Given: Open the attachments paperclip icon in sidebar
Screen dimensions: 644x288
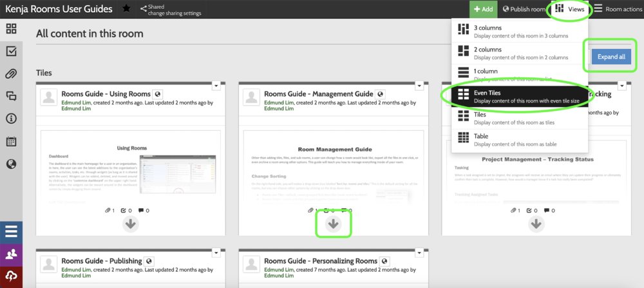Looking at the screenshot, I should click(11, 74).
